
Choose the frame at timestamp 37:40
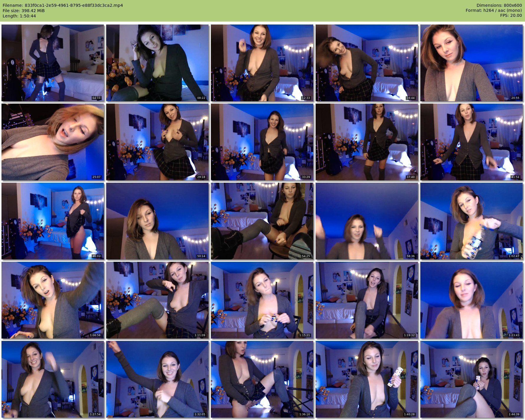367,142
